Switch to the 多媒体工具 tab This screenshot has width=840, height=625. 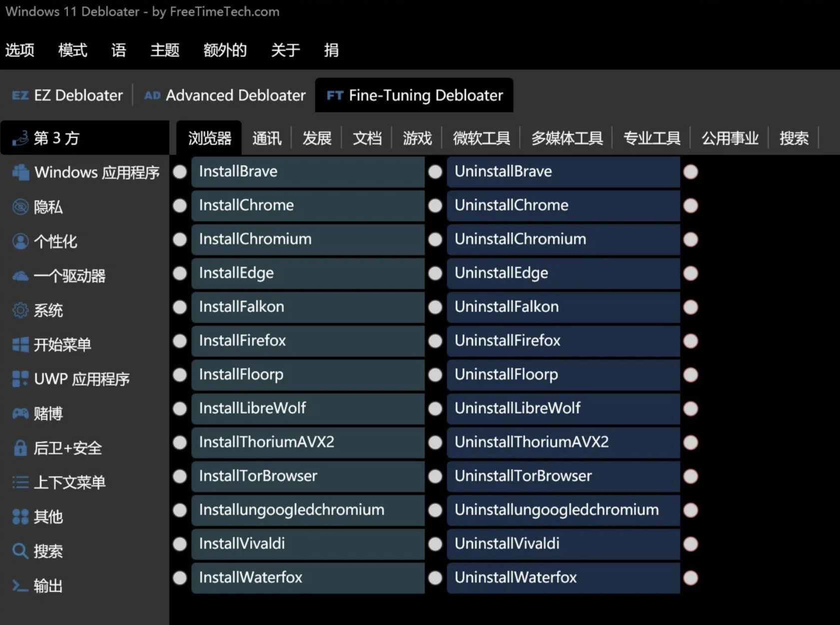pyautogui.click(x=567, y=138)
